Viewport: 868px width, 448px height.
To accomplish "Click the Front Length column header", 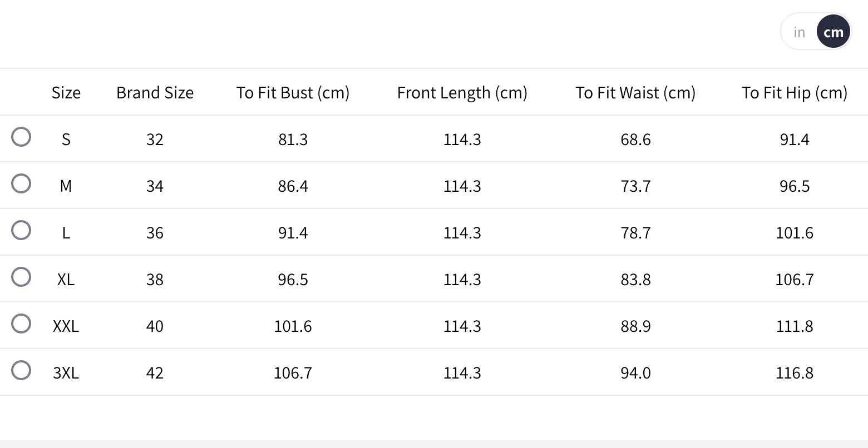I will pos(462,93).
